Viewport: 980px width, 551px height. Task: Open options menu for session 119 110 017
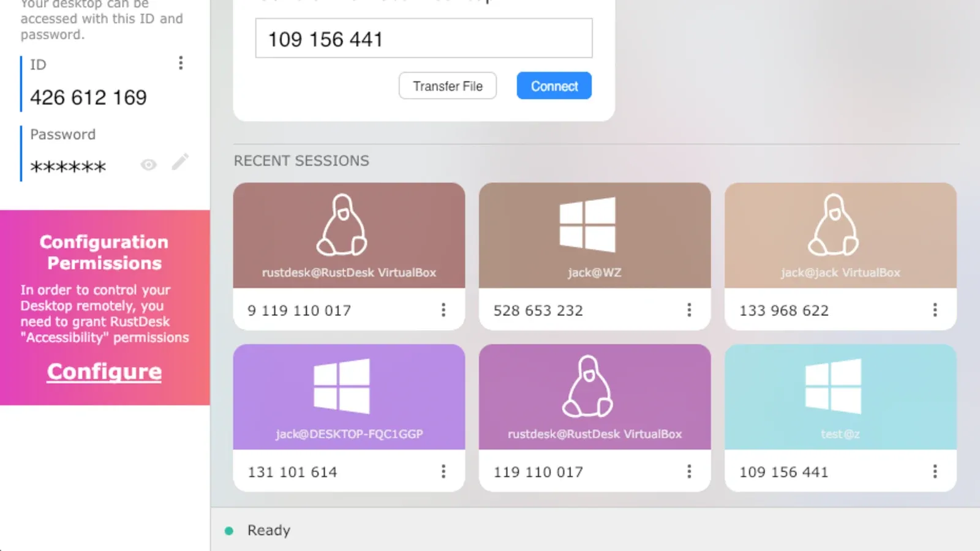tap(689, 471)
